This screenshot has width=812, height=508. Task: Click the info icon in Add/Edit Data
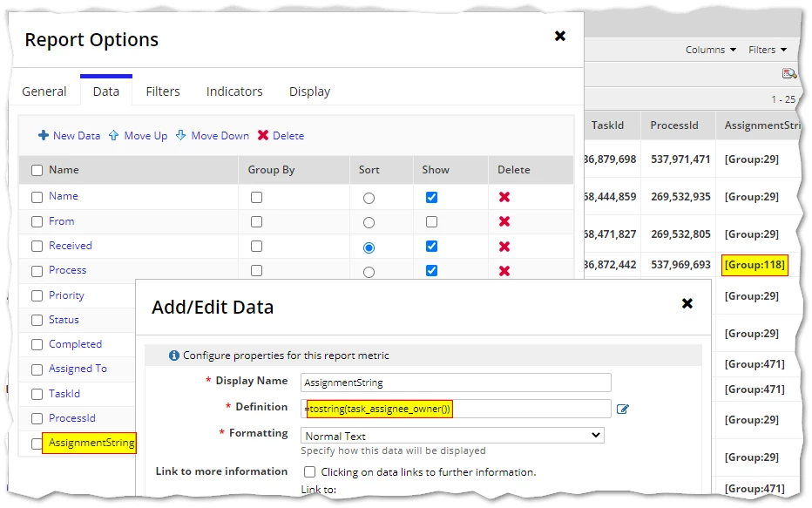[174, 356]
